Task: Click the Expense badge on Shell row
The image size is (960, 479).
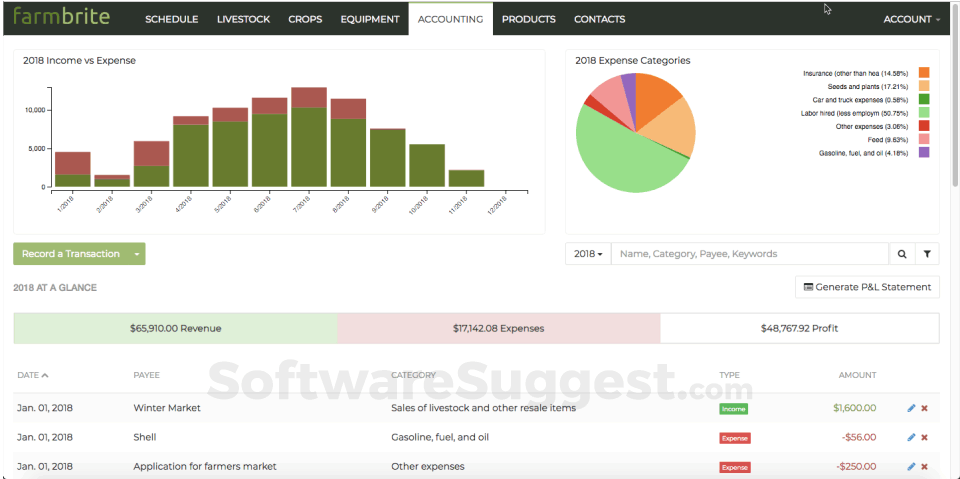Action: pos(735,438)
